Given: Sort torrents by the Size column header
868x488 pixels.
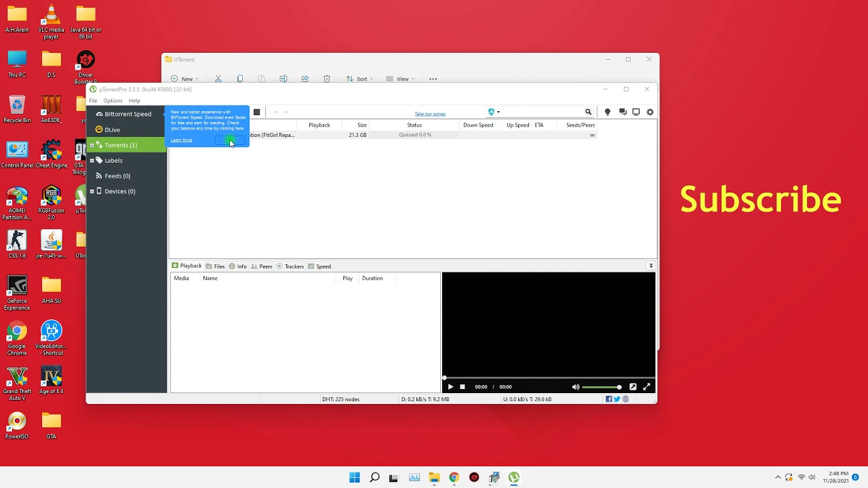Looking at the screenshot, I should tap(355, 125).
